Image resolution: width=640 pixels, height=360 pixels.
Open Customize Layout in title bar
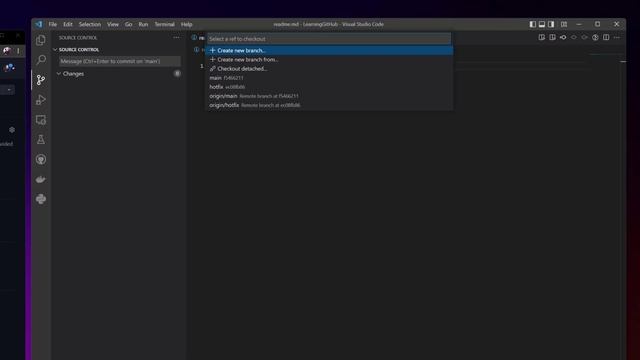pos(564,24)
